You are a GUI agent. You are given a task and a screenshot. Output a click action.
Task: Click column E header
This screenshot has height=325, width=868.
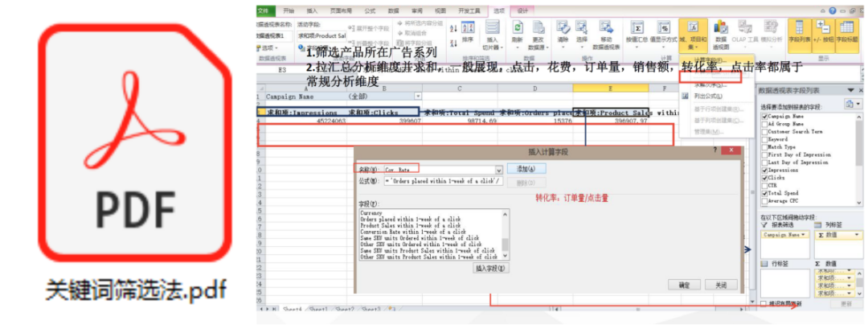click(x=610, y=88)
